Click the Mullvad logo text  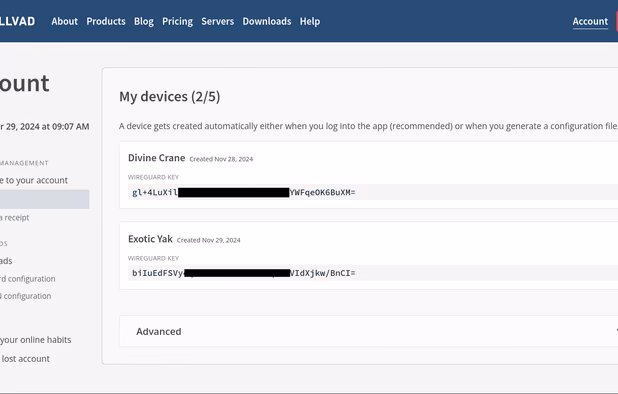(x=17, y=21)
